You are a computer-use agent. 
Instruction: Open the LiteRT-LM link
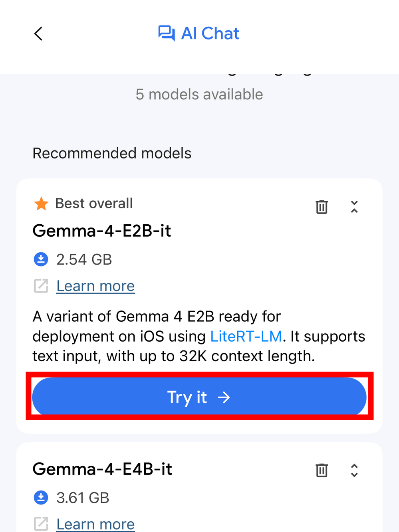click(246, 336)
